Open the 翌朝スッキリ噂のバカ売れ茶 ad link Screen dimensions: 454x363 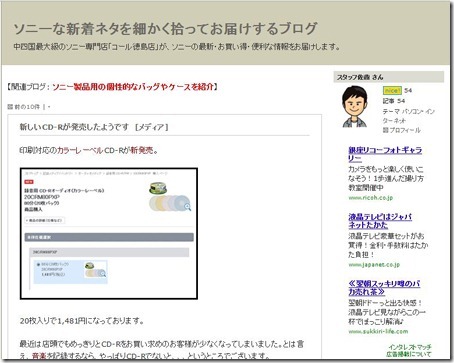[384, 288]
